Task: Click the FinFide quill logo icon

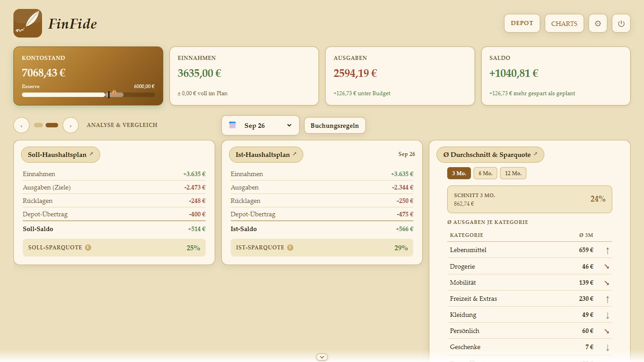Action: pos(28,23)
